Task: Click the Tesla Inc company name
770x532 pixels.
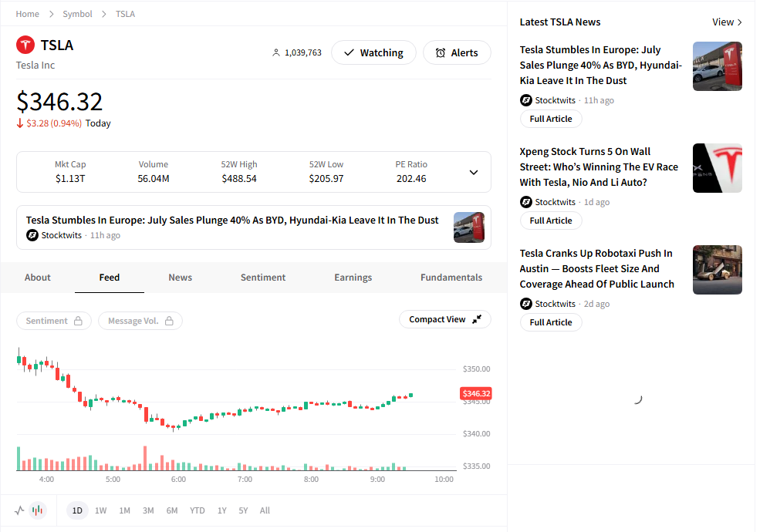Action: pyautogui.click(x=35, y=66)
